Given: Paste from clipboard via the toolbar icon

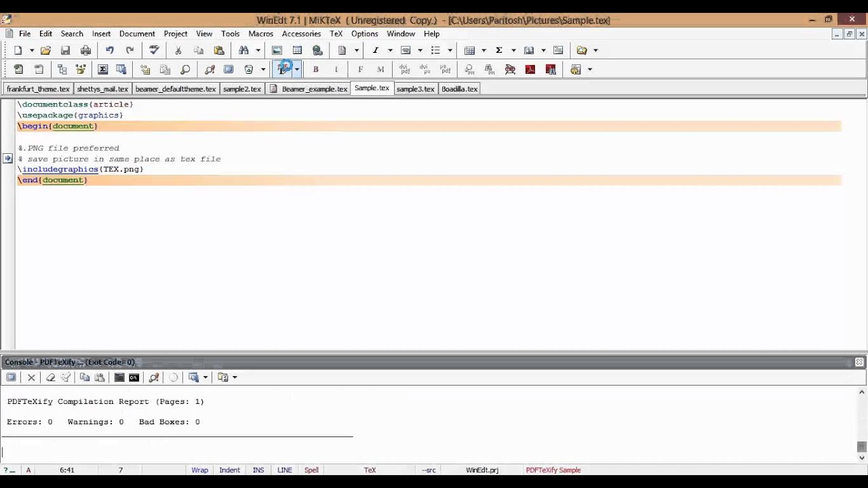Looking at the screenshot, I should [x=218, y=50].
